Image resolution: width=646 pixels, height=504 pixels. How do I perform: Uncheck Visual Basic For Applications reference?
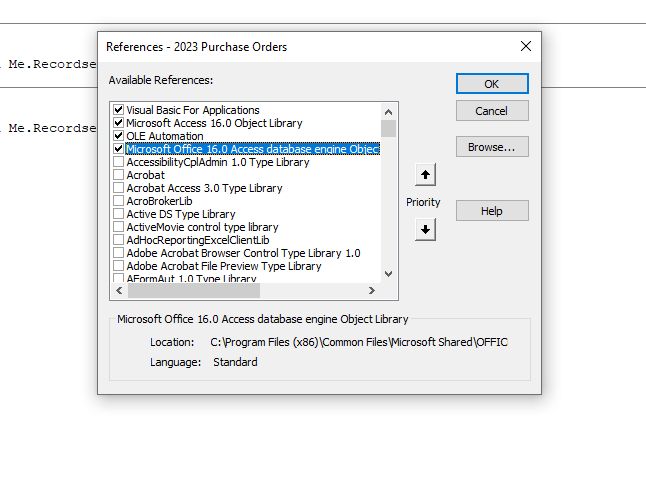[x=119, y=110]
